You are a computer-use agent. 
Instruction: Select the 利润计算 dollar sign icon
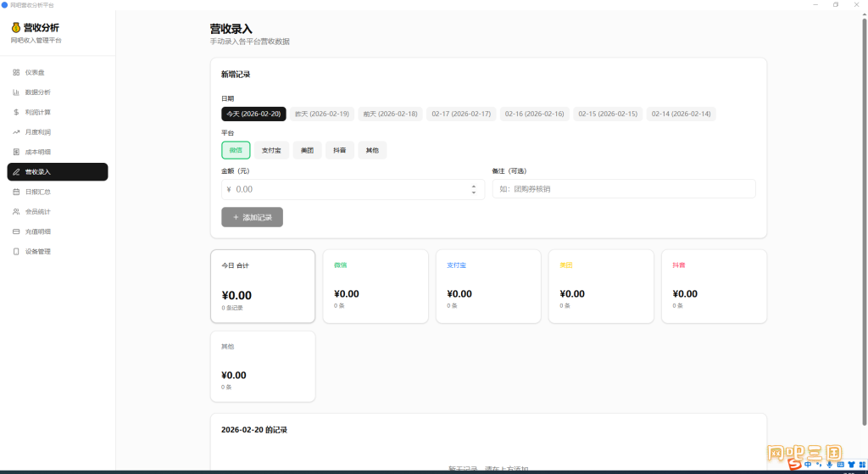tap(16, 113)
